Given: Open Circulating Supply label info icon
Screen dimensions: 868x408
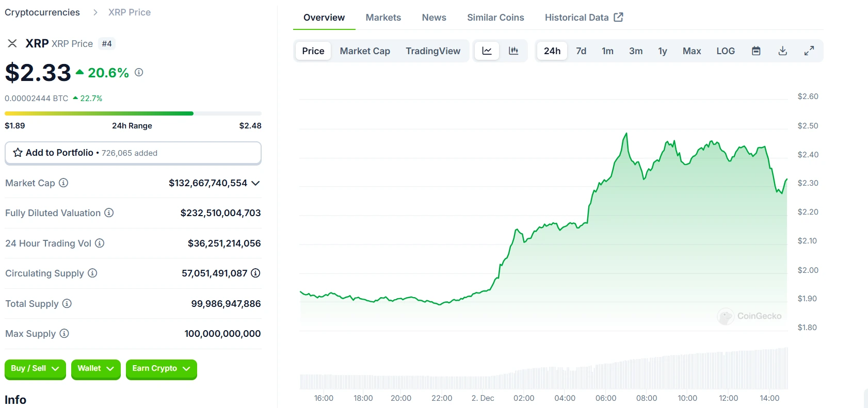Looking at the screenshot, I should tap(92, 273).
